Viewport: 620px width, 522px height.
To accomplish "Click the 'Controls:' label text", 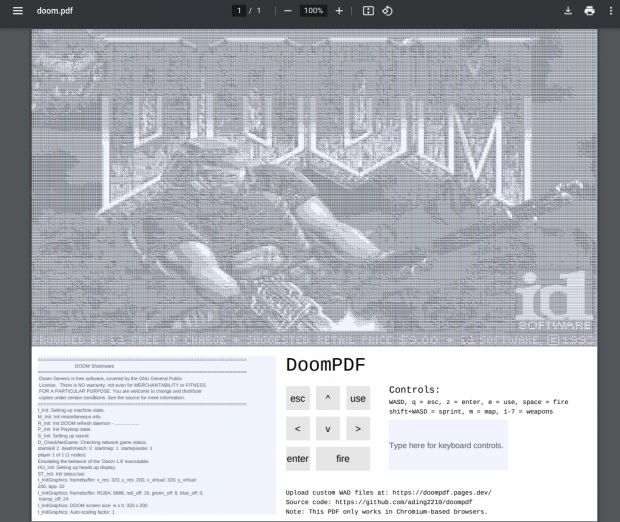I will click(x=414, y=390).
